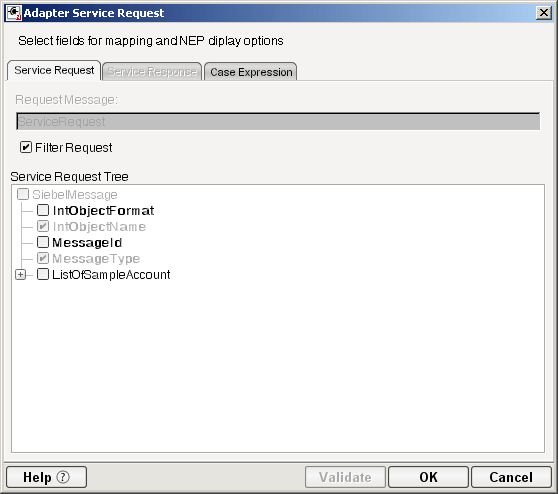Open the Case Expression tab
The width and height of the screenshot is (558, 494).
(x=251, y=72)
